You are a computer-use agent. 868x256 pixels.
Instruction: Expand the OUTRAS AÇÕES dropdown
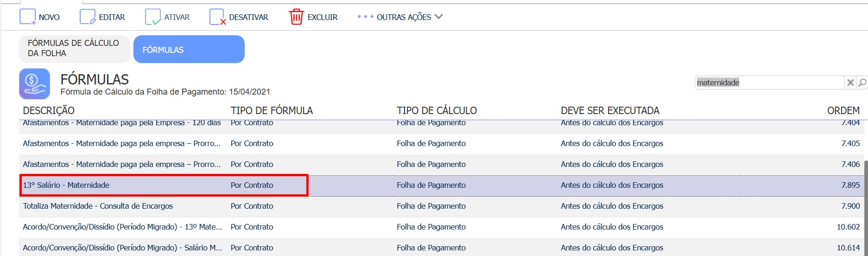pos(439,17)
